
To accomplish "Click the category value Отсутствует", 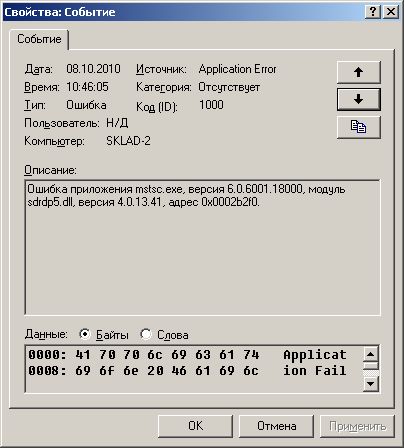I will point(229,87).
